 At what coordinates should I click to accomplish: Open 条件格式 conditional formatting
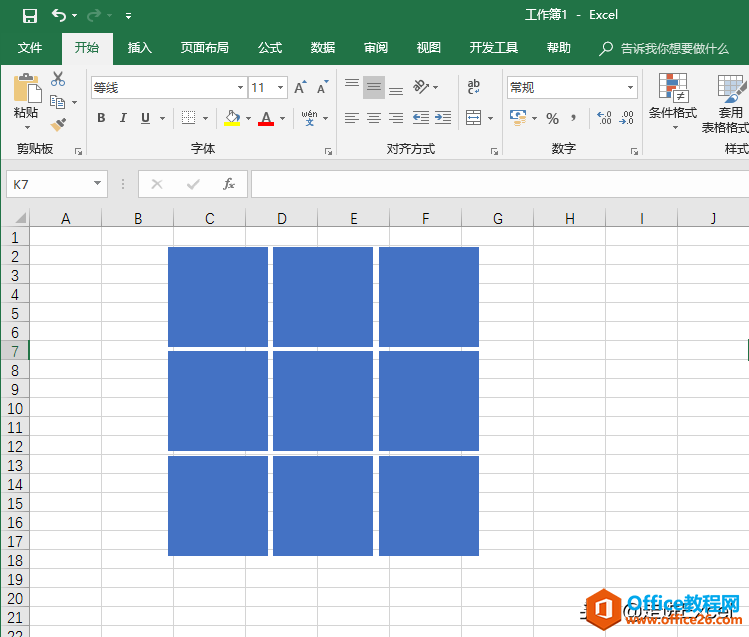tap(673, 102)
